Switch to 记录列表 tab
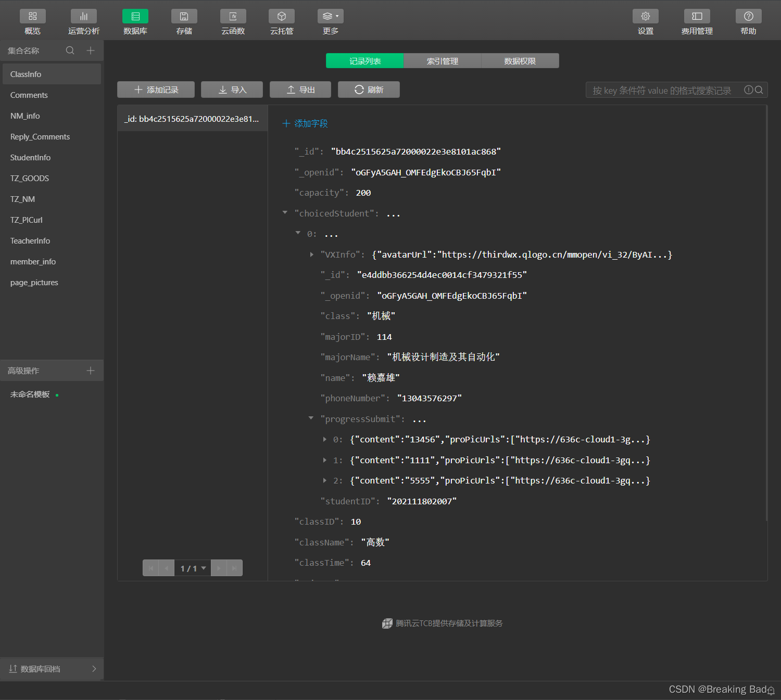This screenshot has height=700, width=781. pos(364,61)
